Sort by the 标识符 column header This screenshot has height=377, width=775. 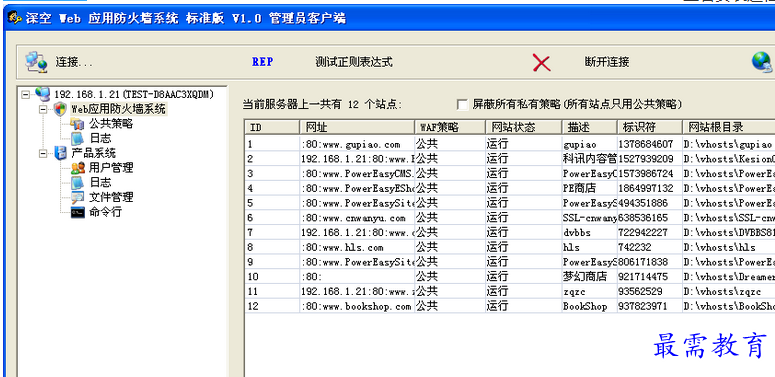point(649,127)
